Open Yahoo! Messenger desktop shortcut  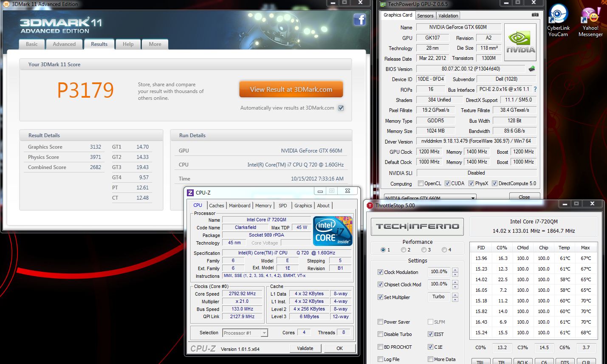pos(590,21)
